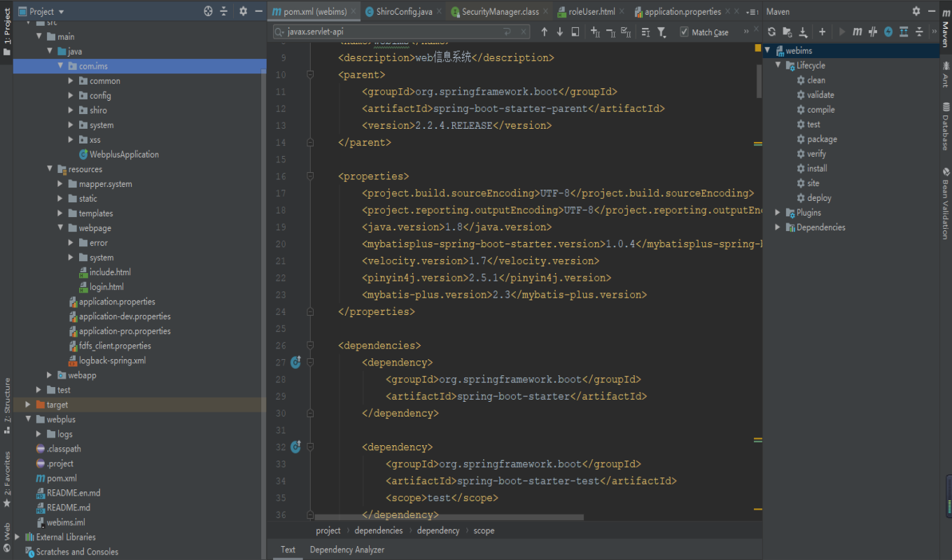
Task: Open Dependency Analyzer tab
Action: 347,549
